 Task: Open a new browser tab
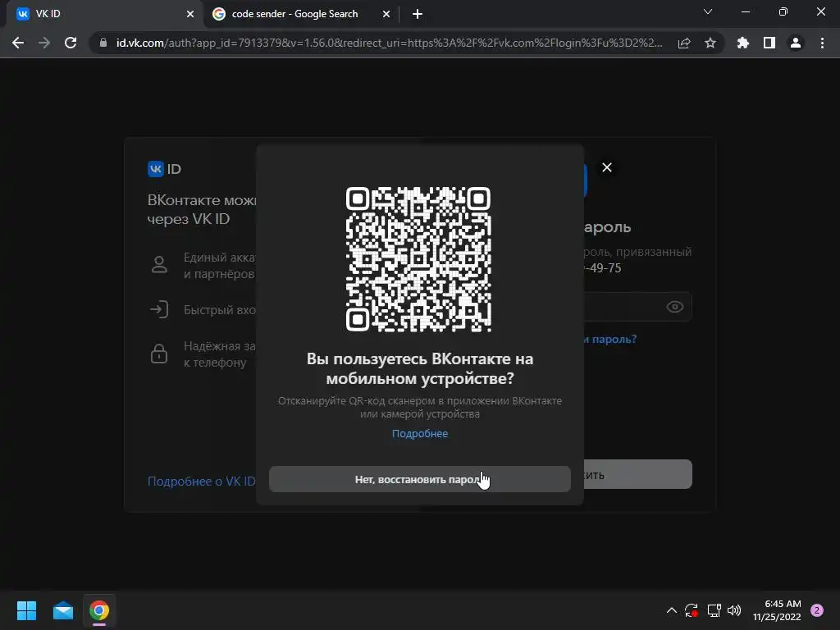[418, 14]
